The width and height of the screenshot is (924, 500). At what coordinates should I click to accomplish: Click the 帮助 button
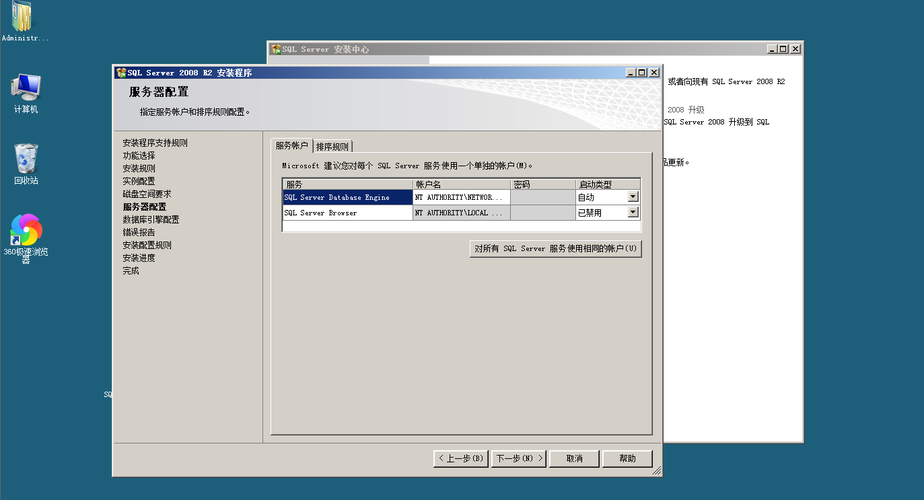[x=627, y=458]
